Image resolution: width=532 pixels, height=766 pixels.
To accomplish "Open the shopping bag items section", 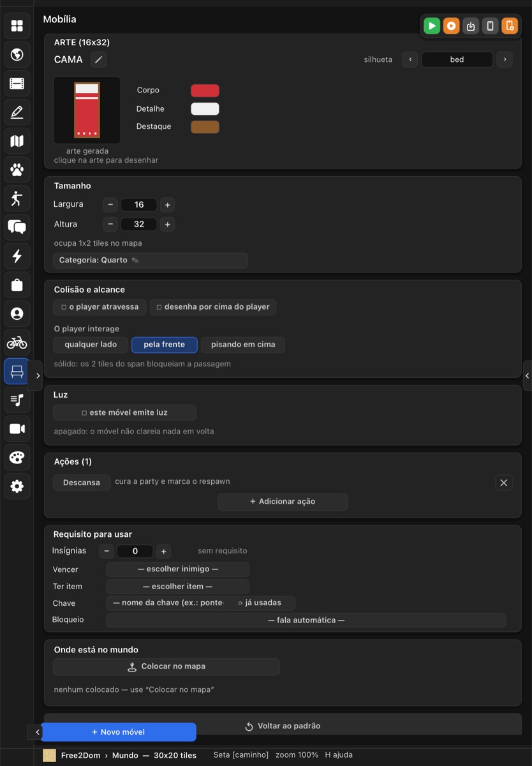I will pos(17,285).
